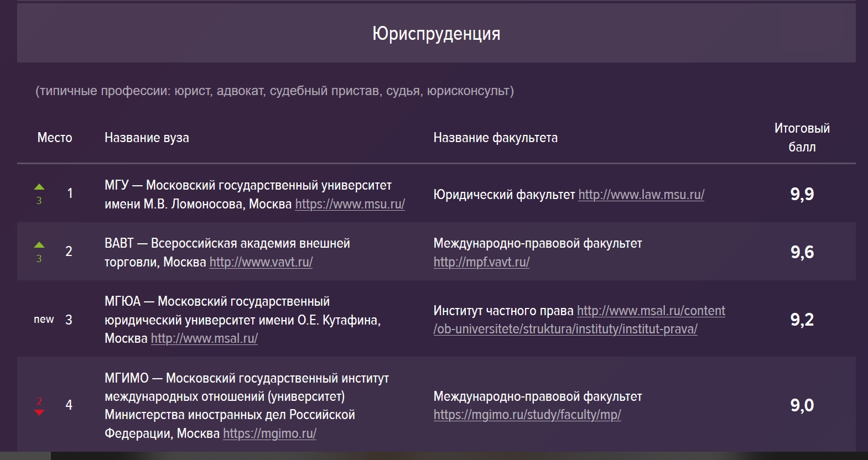Click rank number 4 in the МГИМО row
The width and height of the screenshot is (868, 460).
pyautogui.click(x=69, y=405)
